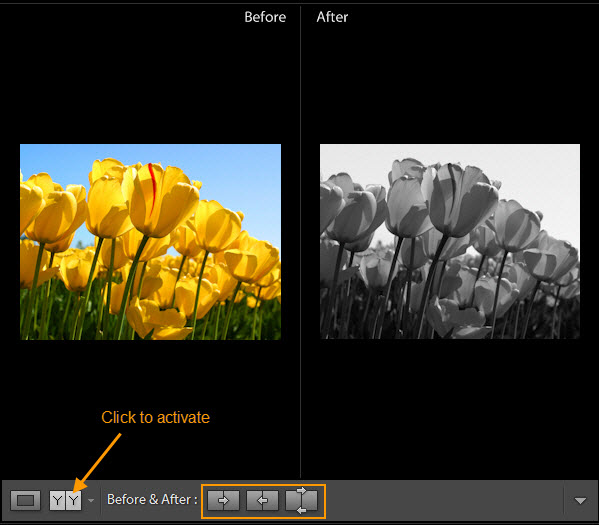This screenshot has height=525, width=599.
Task: Copy Before settings to After arrow button
Action: click(x=223, y=500)
